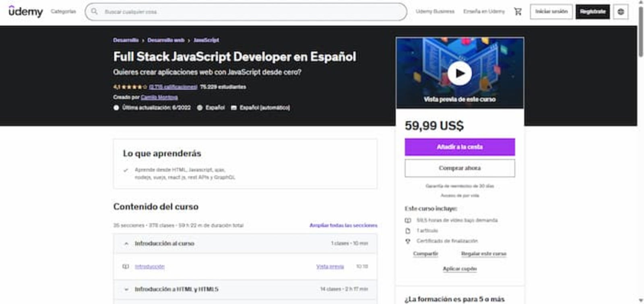This screenshot has width=644, height=304.
Task: Click the Contenido del curso heading
Action: coord(156,207)
